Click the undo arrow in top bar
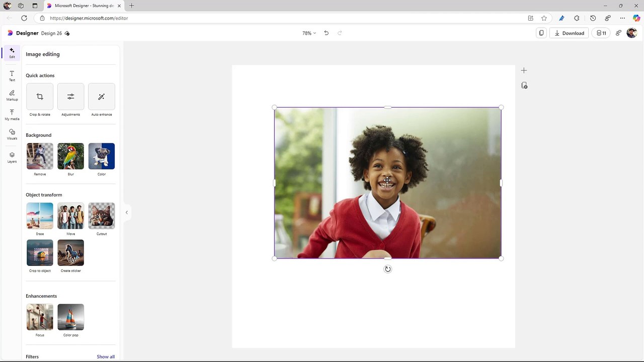 coord(327,33)
